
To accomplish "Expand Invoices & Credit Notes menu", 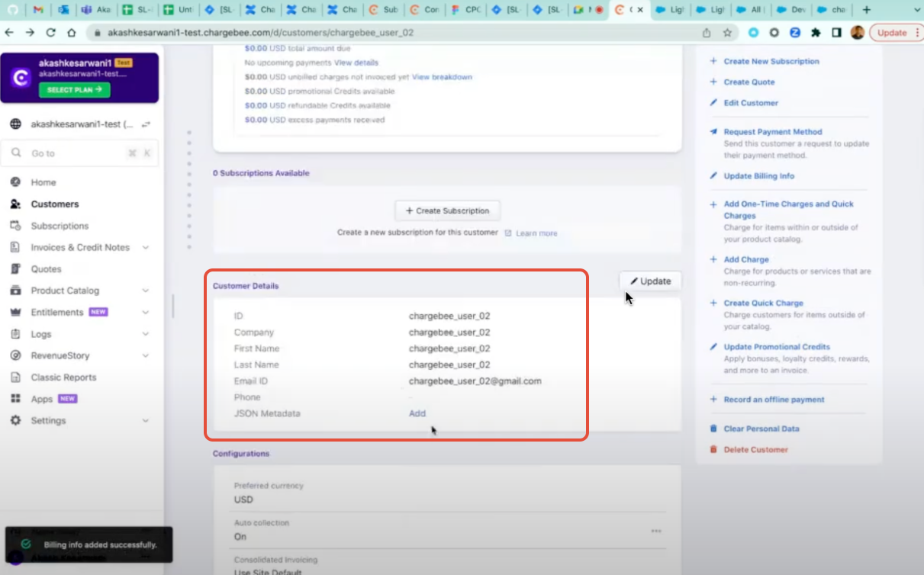I will (145, 247).
